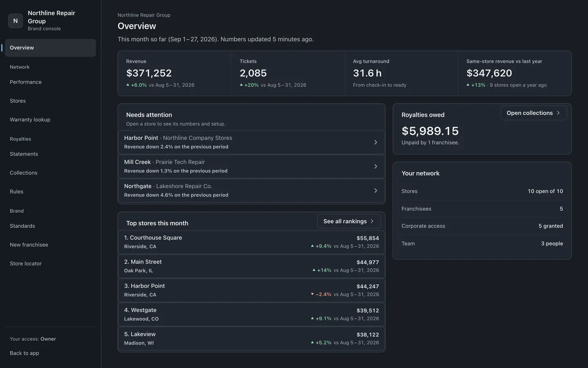Go to Performance in sidebar
The image size is (588, 368).
pyautogui.click(x=50, y=82)
